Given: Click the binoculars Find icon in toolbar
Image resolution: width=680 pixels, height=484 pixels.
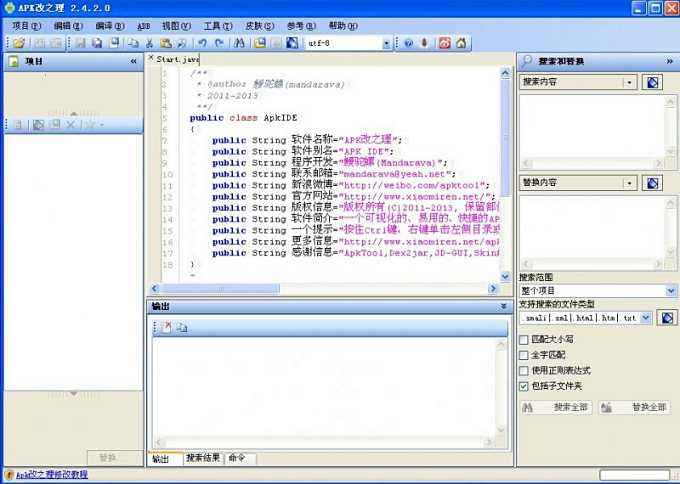Looking at the screenshot, I should [239, 43].
